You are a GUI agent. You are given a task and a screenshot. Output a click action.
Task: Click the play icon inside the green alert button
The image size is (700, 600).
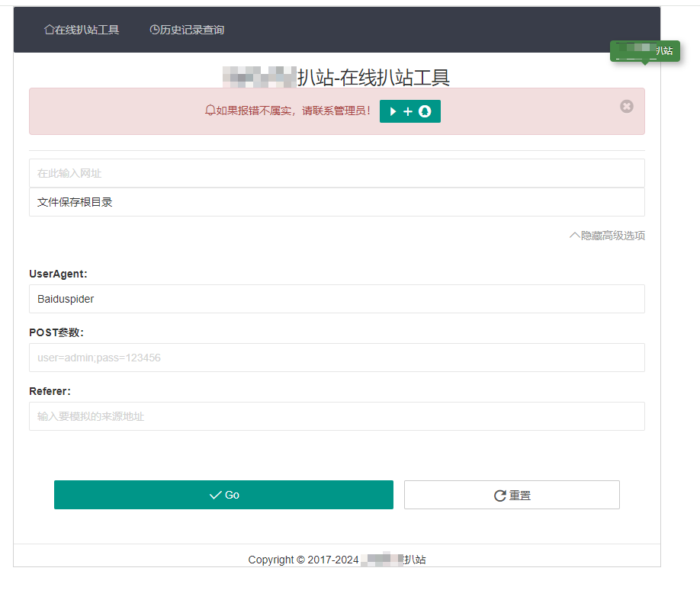click(x=395, y=111)
